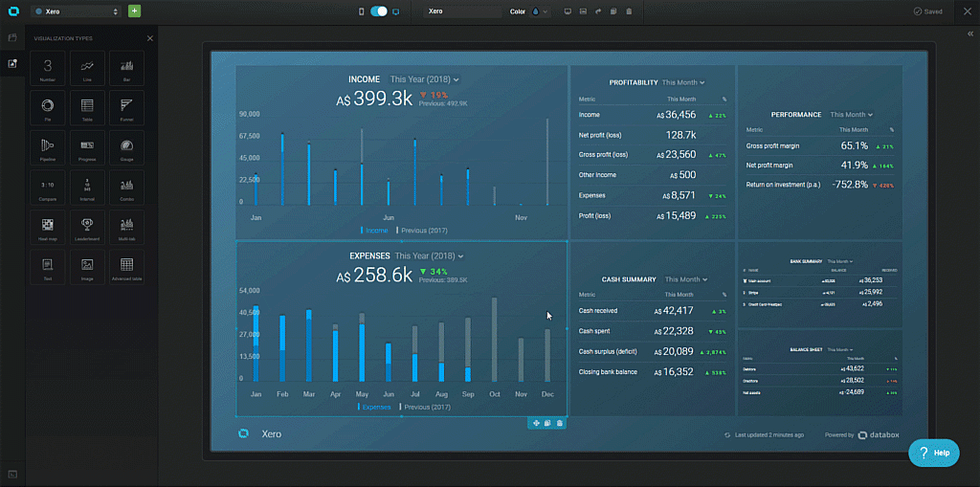The width and height of the screenshot is (980, 487).
Task: Open Cash Summary This Month dropdown
Action: [685, 279]
